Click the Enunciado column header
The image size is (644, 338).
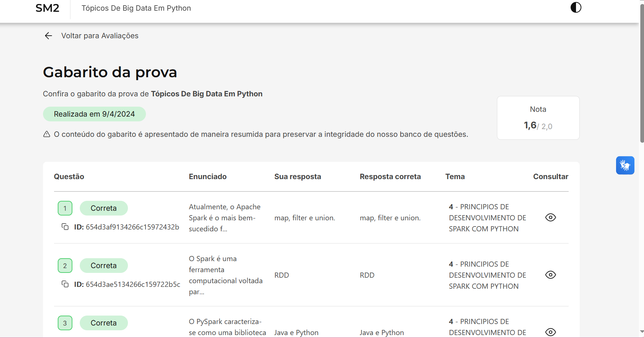click(208, 177)
